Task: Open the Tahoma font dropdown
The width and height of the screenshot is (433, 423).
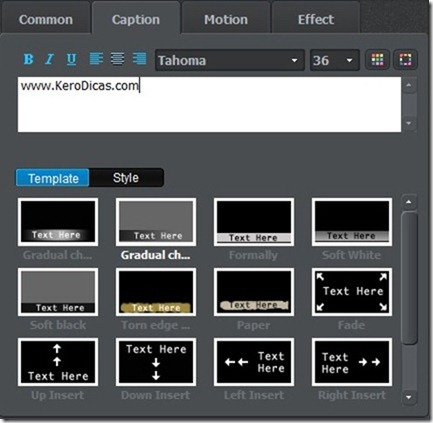Action: coord(230,60)
